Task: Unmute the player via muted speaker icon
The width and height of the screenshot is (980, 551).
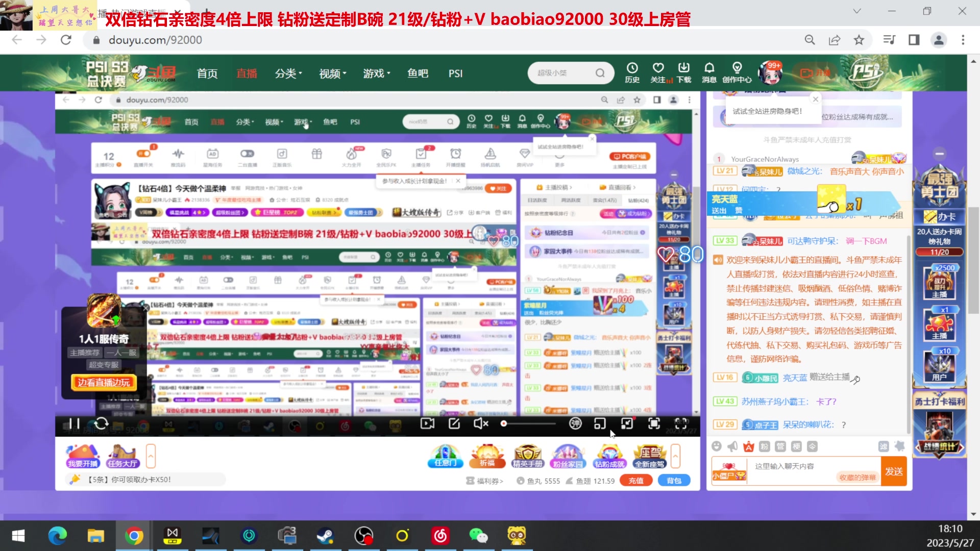Action: 480,423
